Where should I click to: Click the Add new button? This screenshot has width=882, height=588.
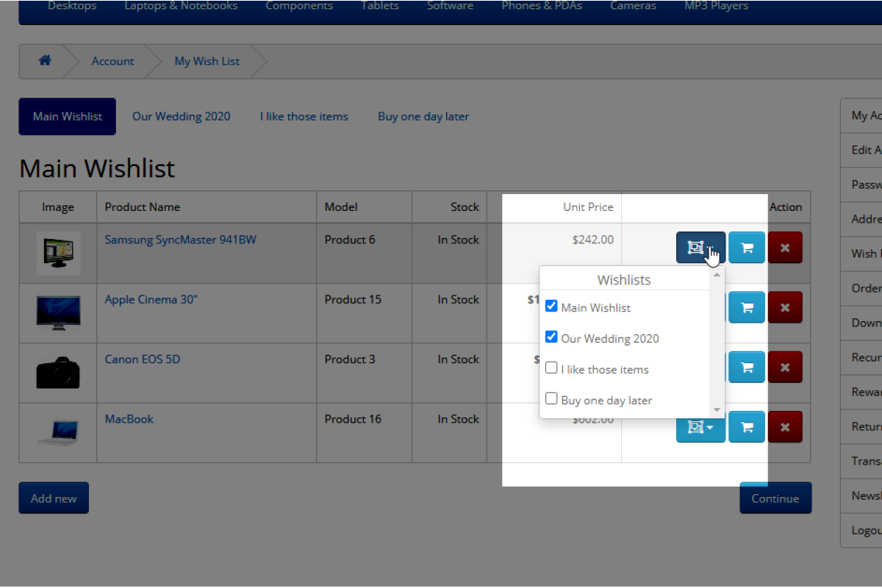(x=54, y=498)
